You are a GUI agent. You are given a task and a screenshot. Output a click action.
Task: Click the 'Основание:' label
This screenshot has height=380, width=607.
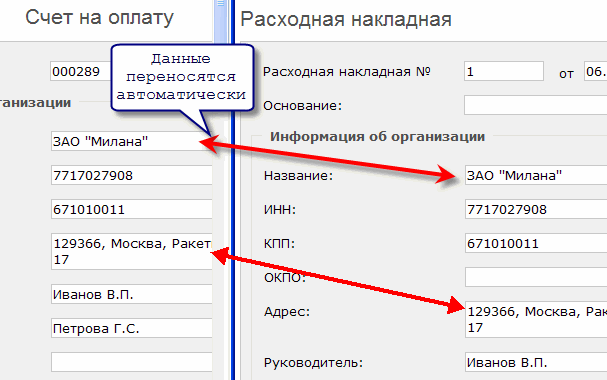click(x=302, y=106)
